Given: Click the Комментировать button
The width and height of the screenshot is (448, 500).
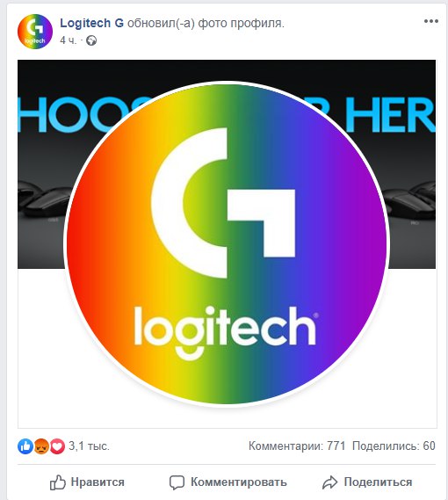Looking at the screenshot, I should point(228,482).
